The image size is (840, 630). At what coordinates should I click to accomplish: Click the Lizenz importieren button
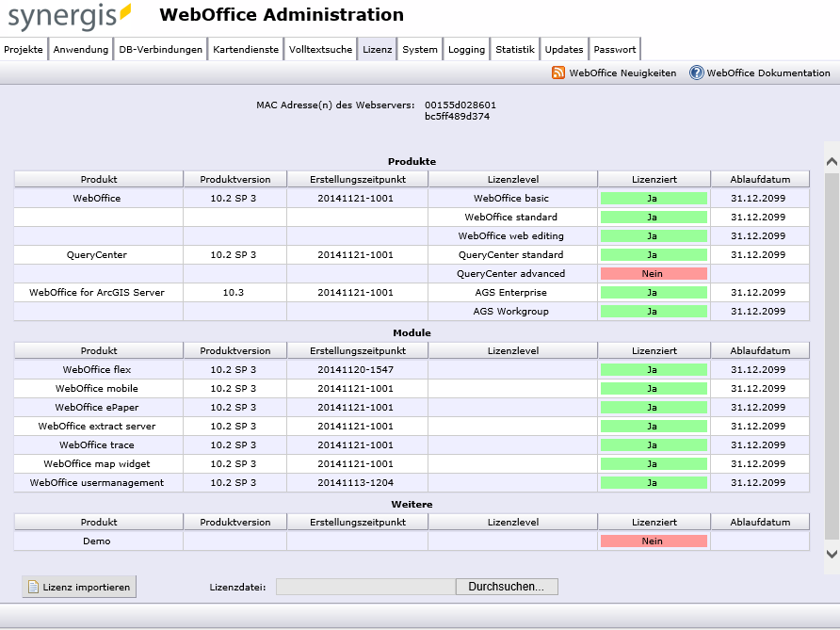[78, 586]
